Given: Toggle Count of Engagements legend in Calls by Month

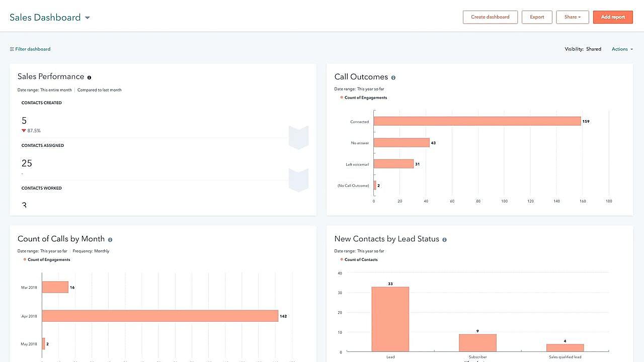Looking at the screenshot, I should (47, 259).
